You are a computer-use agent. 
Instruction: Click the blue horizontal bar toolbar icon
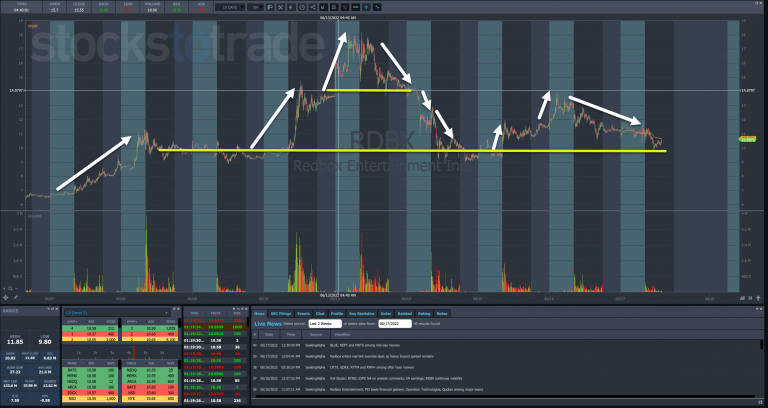click(x=356, y=7)
